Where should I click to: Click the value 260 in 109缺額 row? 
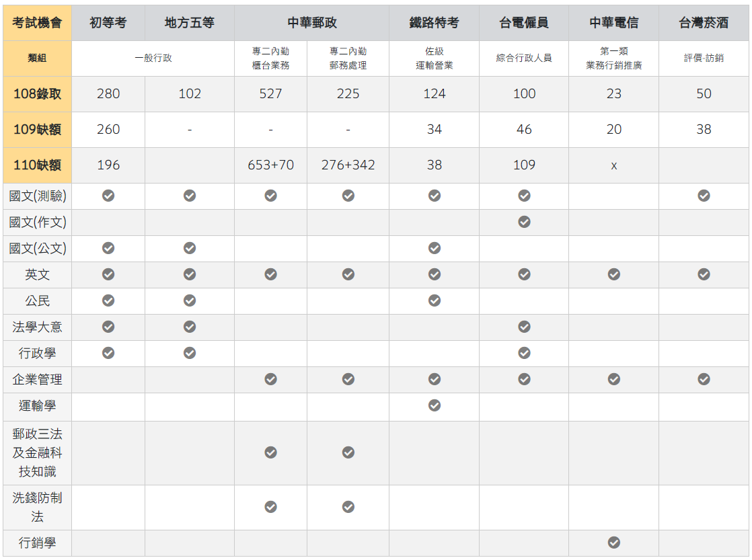108,130
